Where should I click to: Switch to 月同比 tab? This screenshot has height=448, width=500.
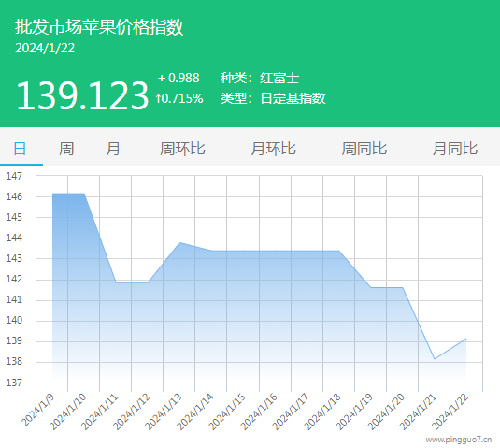click(455, 149)
